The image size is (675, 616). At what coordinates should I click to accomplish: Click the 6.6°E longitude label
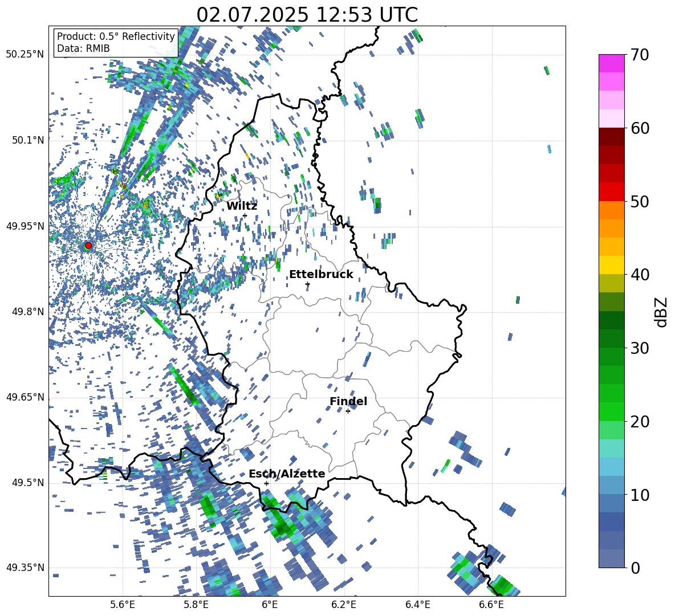[491, 605]
